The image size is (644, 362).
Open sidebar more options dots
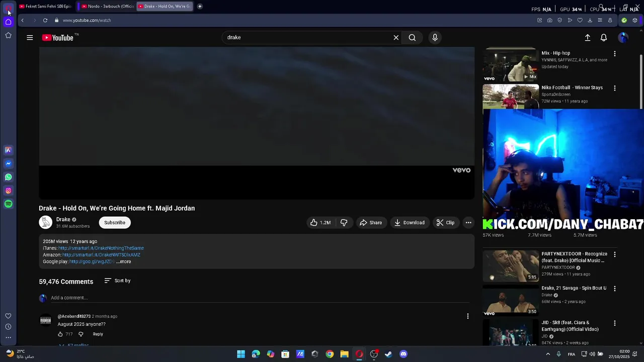coord(8,338)
